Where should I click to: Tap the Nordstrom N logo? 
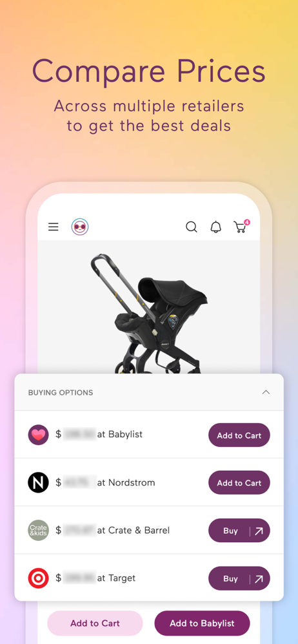pyautogui.click(x=38, y=482)
